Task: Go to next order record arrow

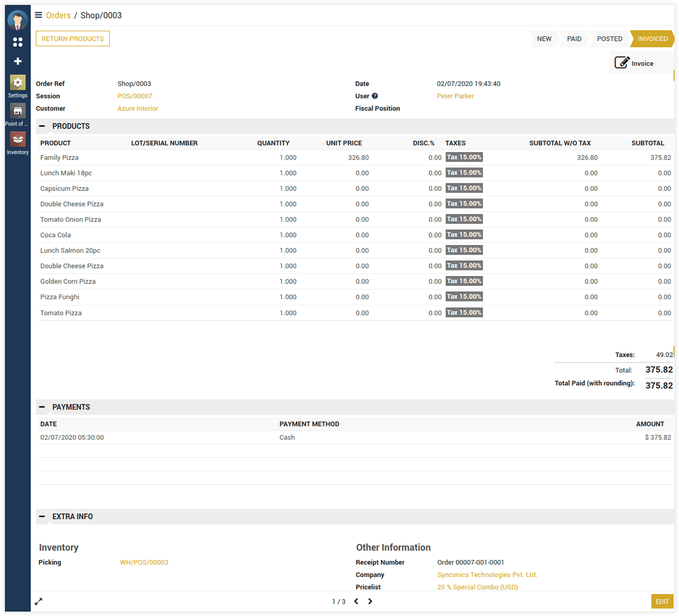Action: [x=370, y=601]
